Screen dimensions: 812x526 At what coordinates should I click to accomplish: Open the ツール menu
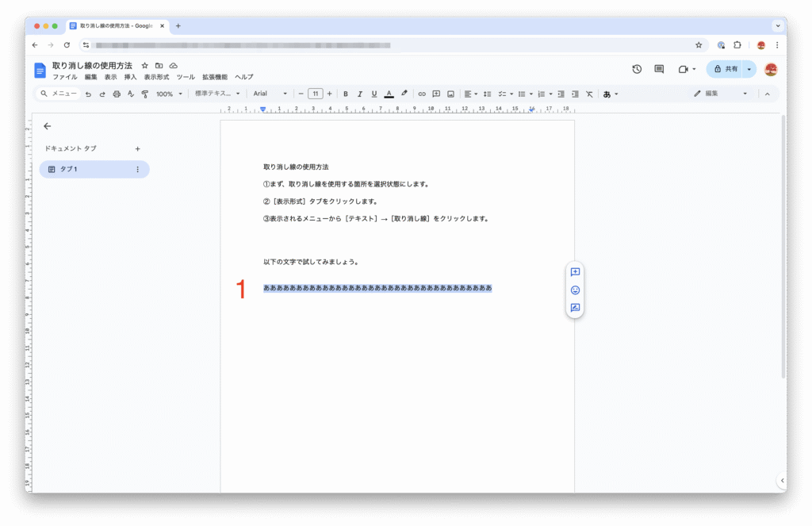click(186, 77)
